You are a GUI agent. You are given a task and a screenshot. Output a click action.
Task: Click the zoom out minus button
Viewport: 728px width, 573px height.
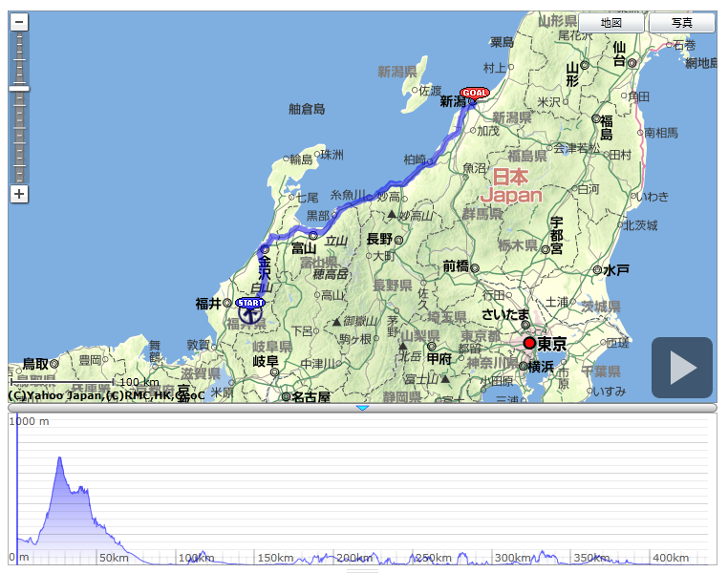[x=19, y=22]
